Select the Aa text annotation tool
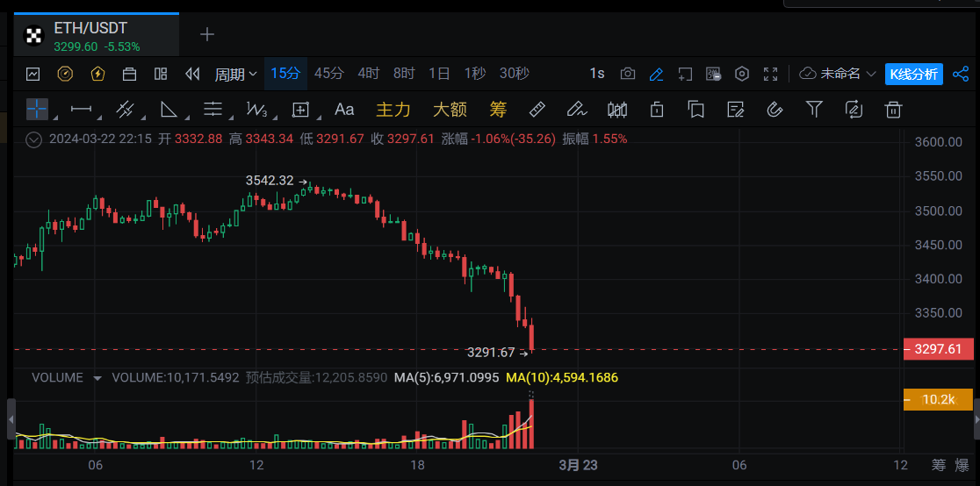Viewport: 980px width, 486px height. point(344,110)
